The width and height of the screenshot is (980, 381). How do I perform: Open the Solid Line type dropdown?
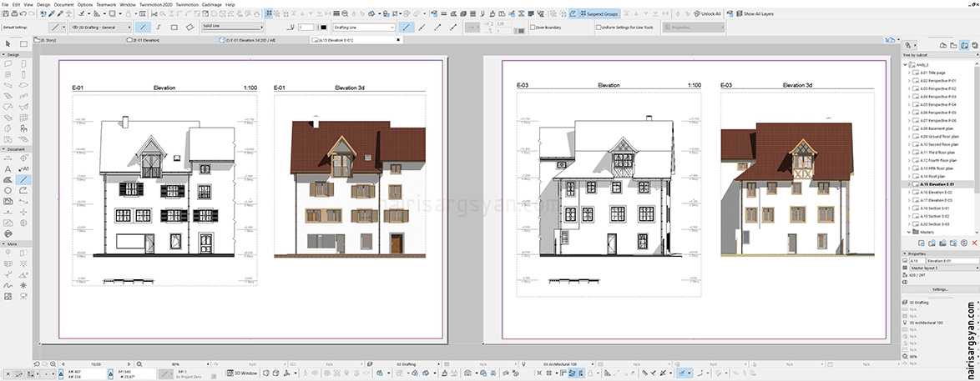tap(232, 27)
